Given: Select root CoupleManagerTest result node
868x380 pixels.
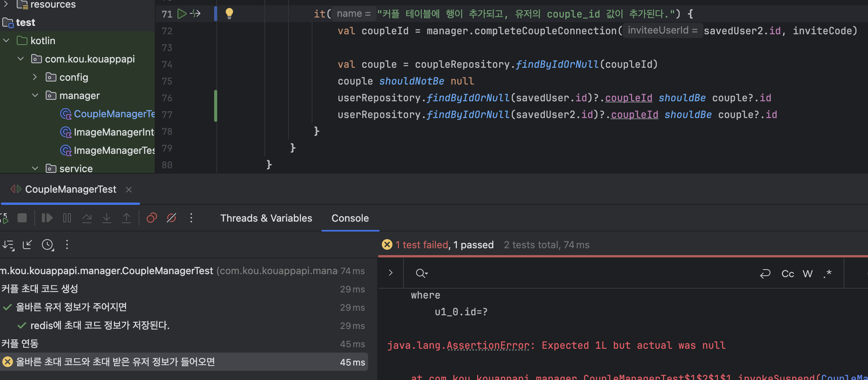Looking at the screenshot, I should (x=184, y=271).
